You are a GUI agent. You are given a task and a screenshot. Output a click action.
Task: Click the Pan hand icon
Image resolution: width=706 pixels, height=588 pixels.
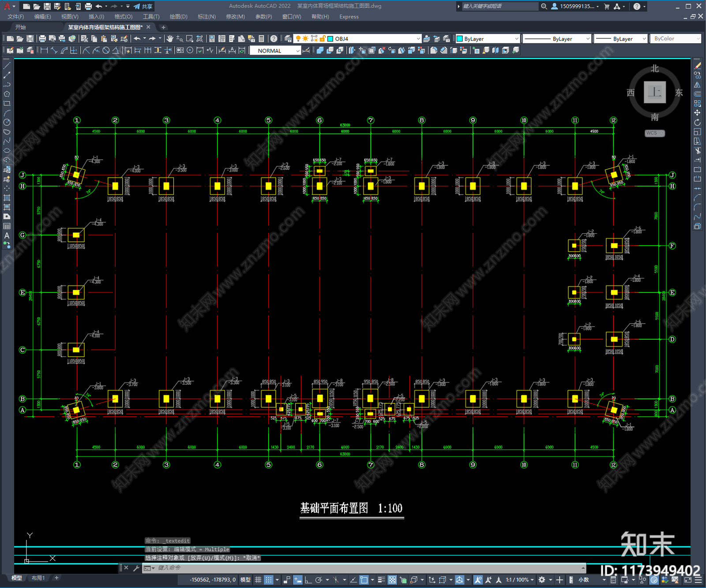coord(169,39)
